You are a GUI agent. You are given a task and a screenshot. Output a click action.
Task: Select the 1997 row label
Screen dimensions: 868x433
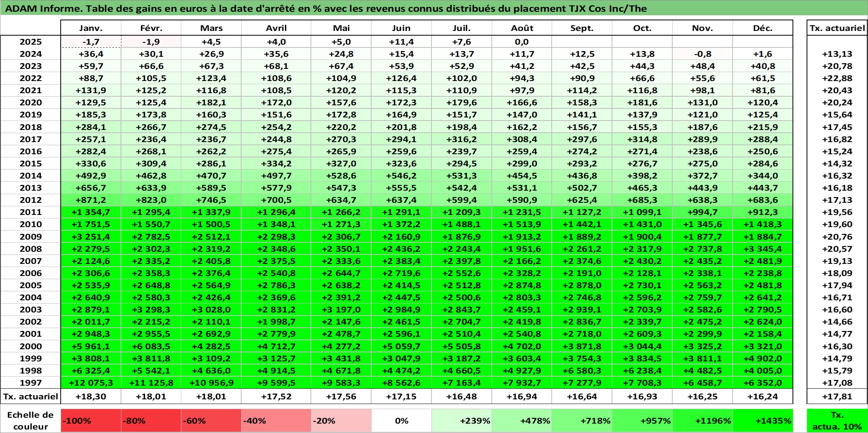31,383
